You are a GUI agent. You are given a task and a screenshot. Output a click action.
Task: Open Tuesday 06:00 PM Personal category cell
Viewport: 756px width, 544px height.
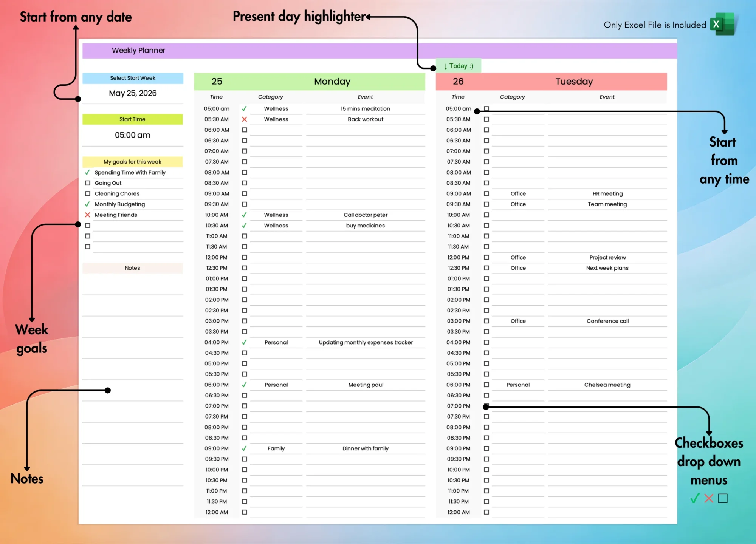(x=518, y=385)
